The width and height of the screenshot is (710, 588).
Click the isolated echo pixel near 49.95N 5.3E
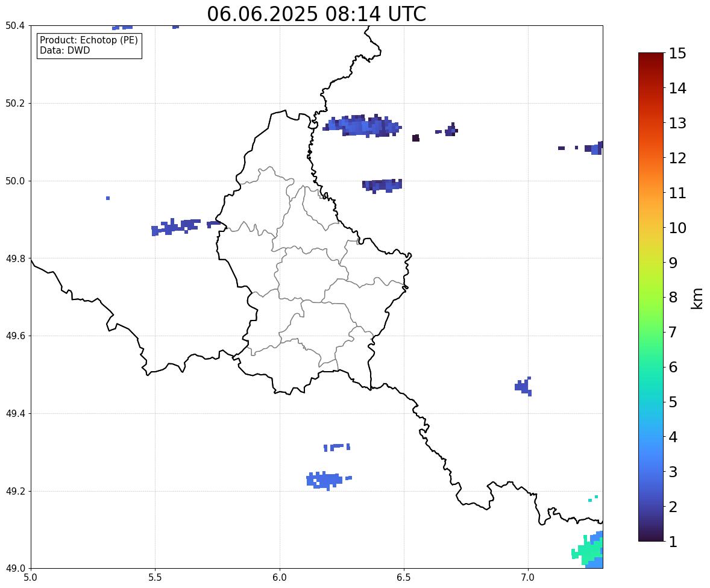pyautogui.click(x=108, y=198)
